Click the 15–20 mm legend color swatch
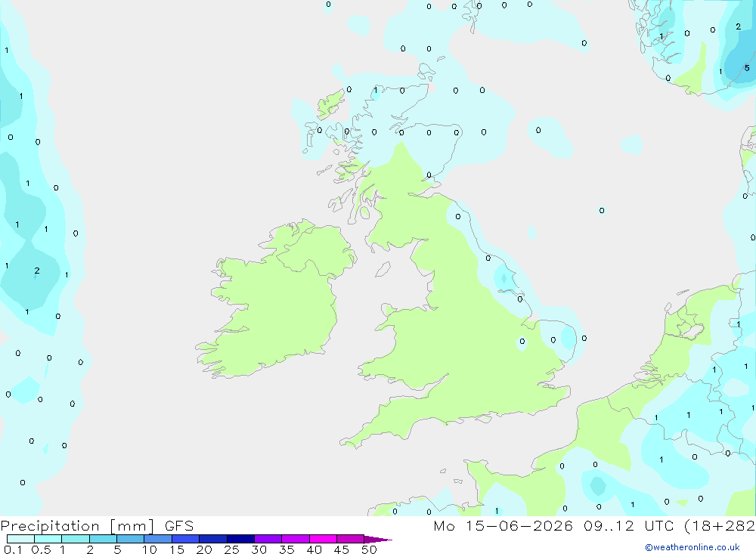The height and width of the screenshot is (554, 756). (x=186, y=539)
